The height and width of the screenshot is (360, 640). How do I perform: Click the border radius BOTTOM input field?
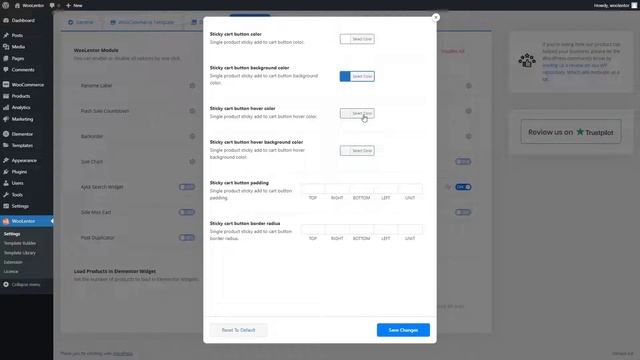pos(361,229)
